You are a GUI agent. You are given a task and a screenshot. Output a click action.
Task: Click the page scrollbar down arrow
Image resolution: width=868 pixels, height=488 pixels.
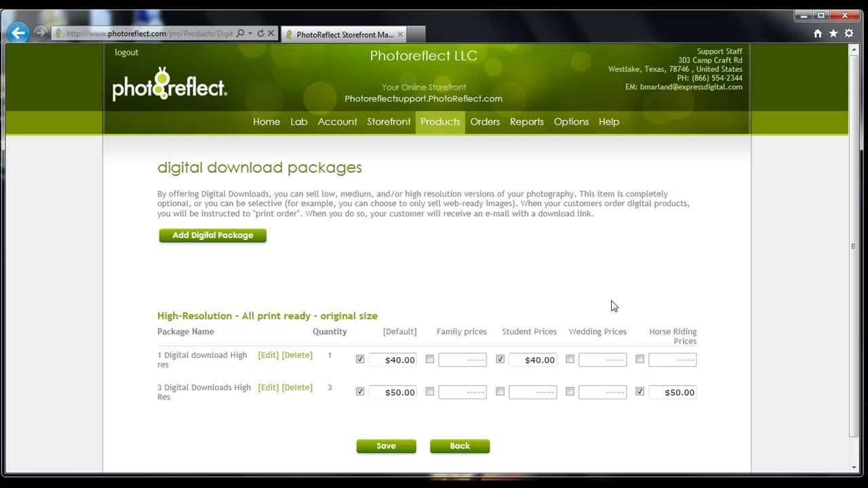853,468
